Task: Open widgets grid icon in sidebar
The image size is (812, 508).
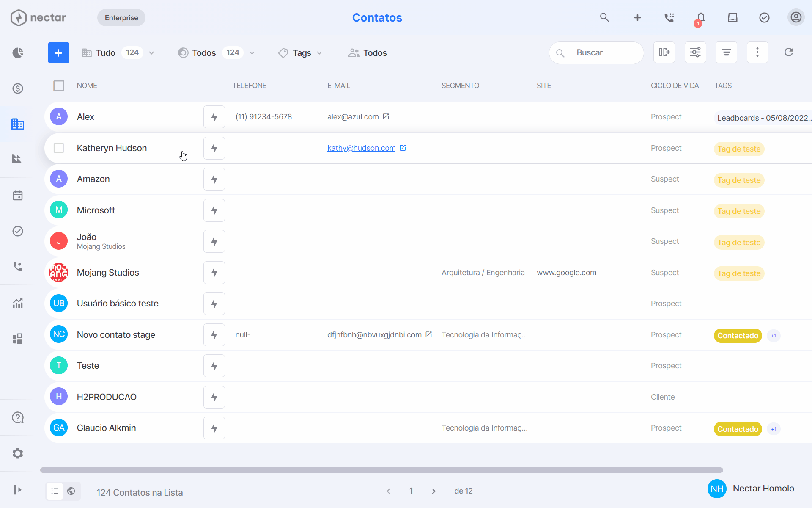Action: [x=17, y=339]
